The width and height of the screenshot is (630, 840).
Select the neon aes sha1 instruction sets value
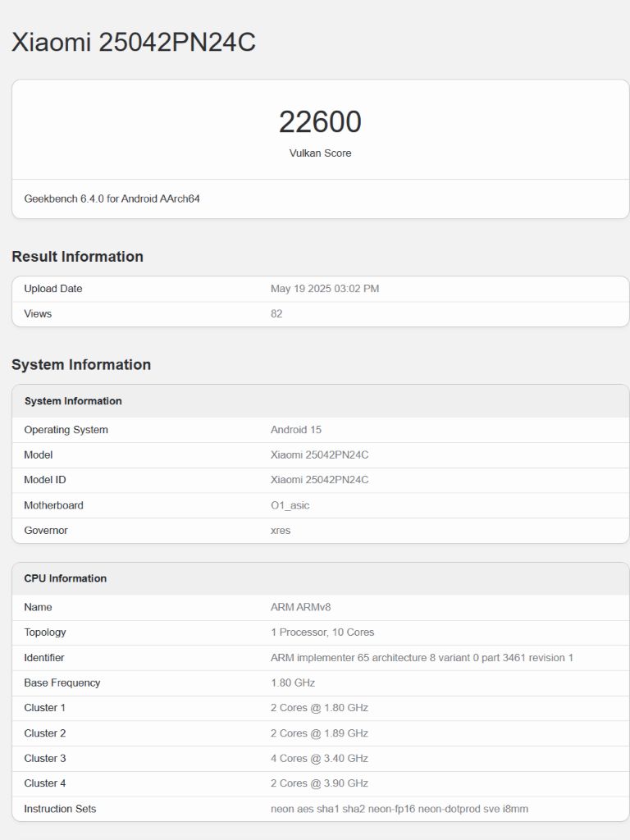(x=399, y=809)
